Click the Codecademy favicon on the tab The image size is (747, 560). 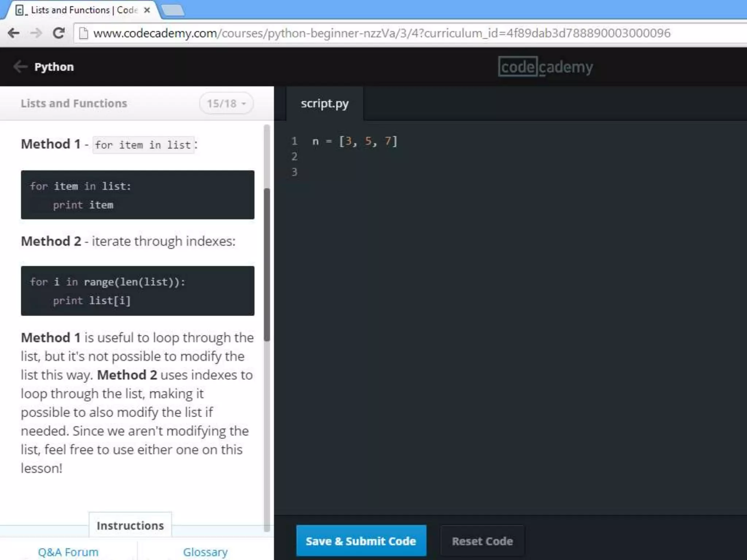tap(20, 10)
